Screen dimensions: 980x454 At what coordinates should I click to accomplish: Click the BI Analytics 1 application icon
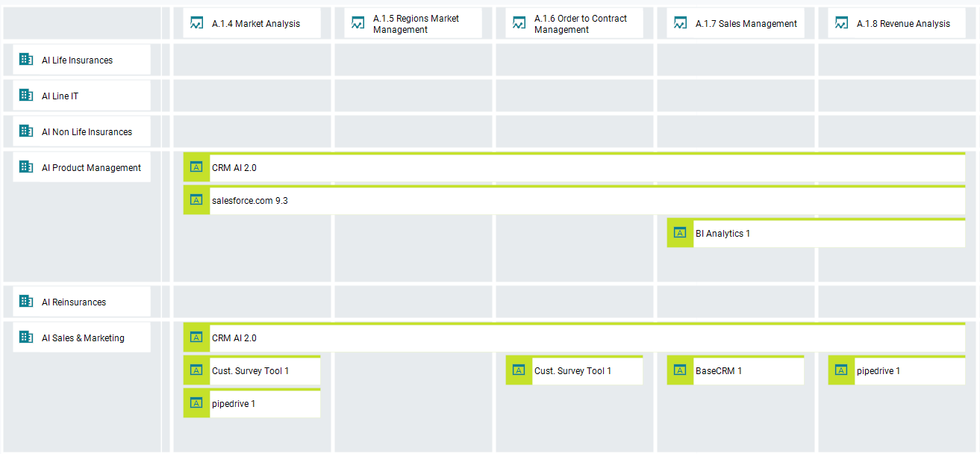[x=679, y=233]
